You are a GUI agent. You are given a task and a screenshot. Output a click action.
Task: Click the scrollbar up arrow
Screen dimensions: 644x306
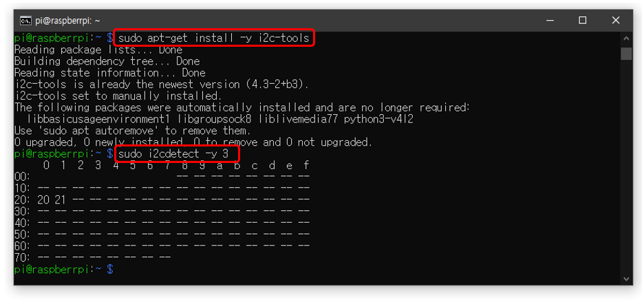pos(626,37)
